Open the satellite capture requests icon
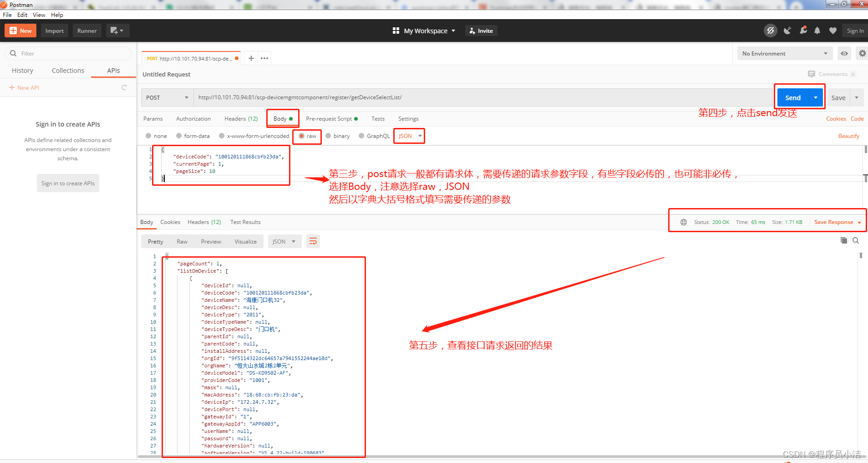 click(x=787, y=31)
